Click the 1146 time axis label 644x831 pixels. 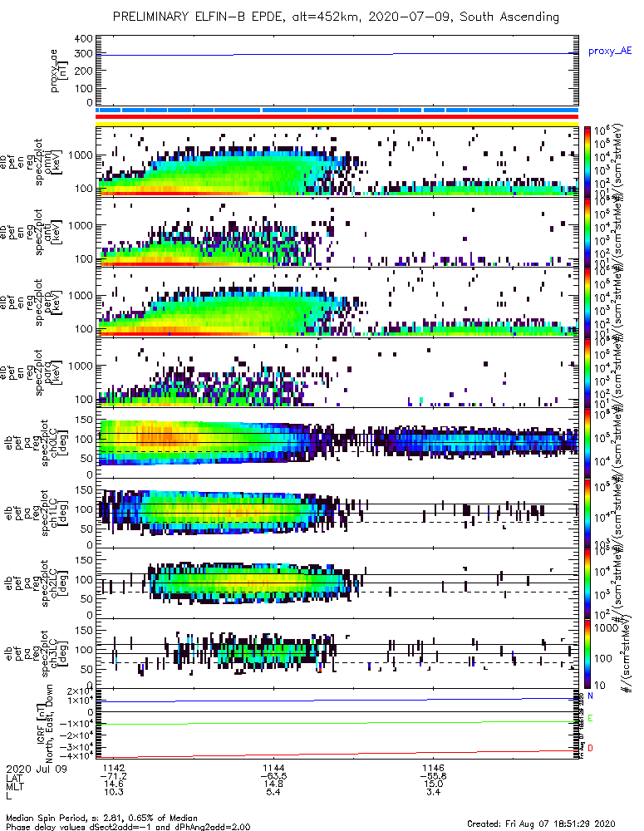tap(434, 769)
